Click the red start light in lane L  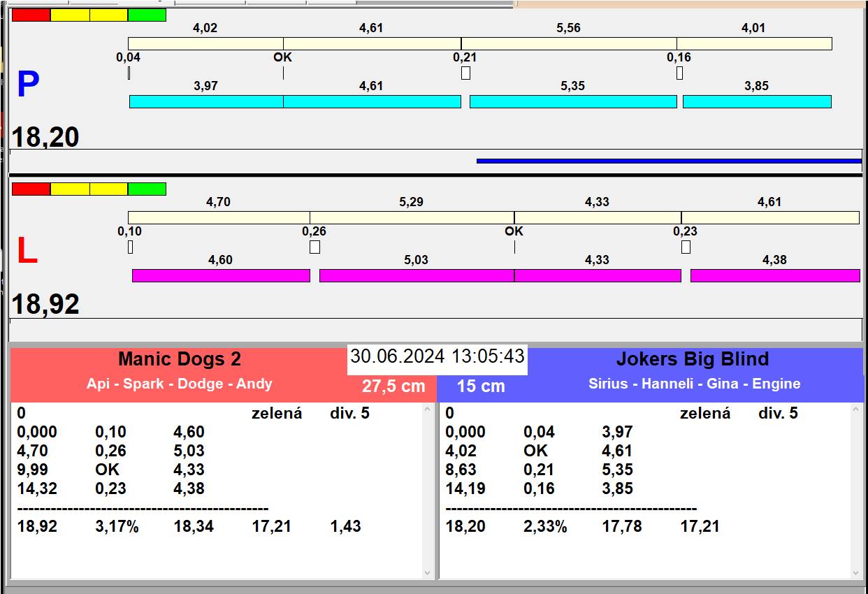point(31,189)
